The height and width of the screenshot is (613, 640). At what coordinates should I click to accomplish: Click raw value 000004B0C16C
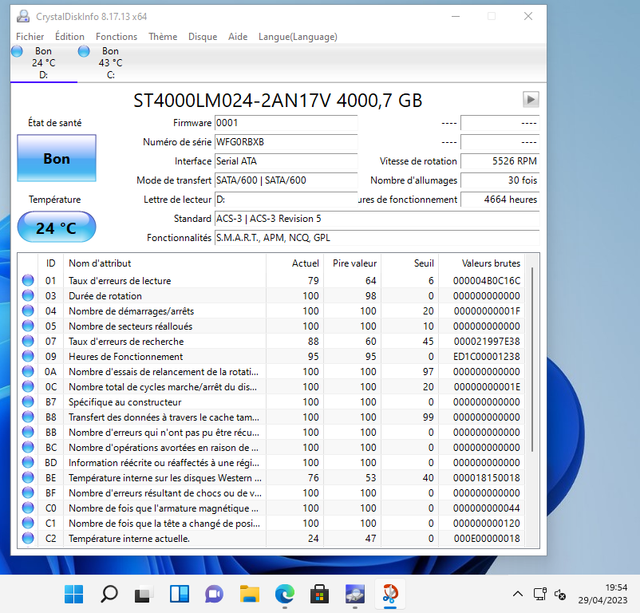coord(487,281)
